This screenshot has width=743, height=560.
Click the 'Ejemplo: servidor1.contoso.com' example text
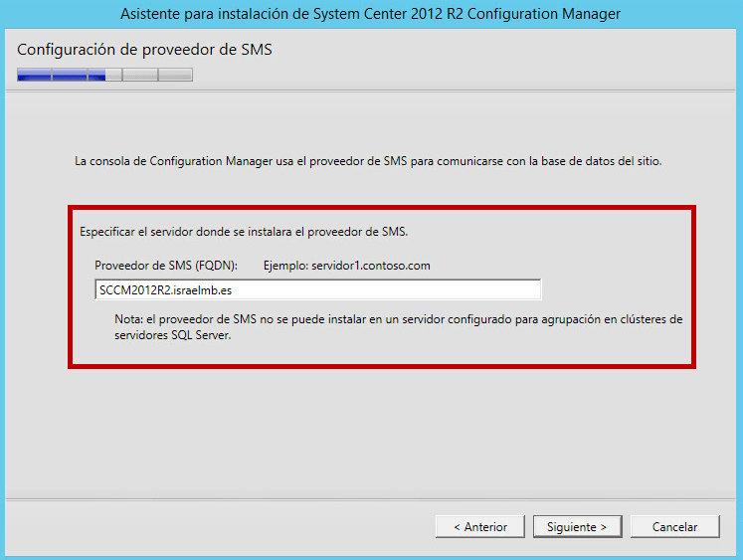346,266
